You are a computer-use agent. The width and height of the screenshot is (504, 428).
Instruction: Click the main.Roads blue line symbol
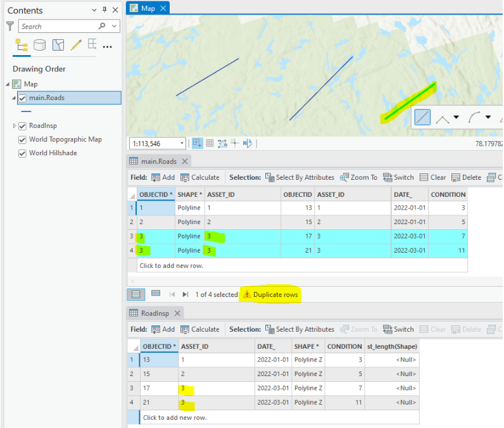27,111
